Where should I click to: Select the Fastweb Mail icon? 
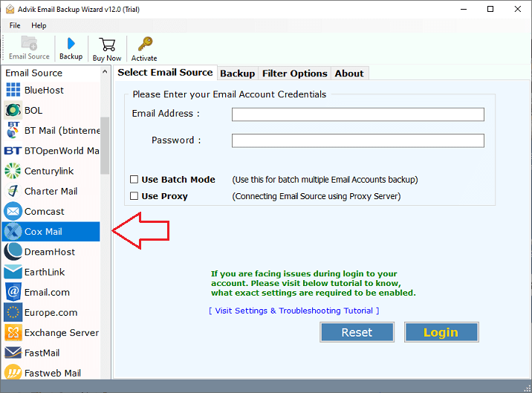click(x=13, y=373)
